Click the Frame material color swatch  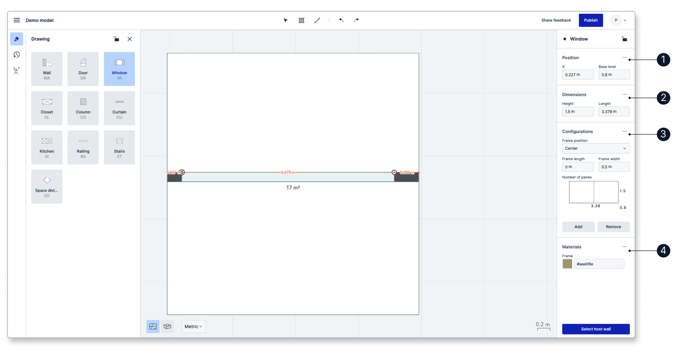(567, 264)
